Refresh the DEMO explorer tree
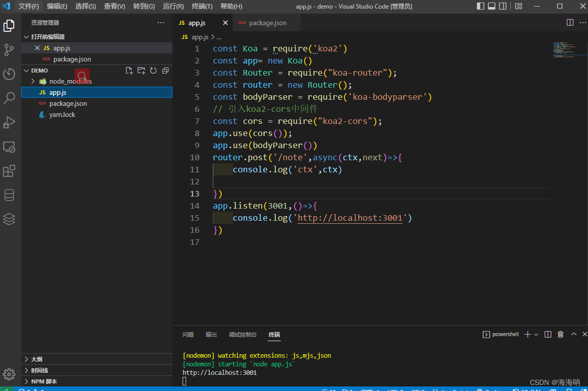 click(x=153, y=71)
